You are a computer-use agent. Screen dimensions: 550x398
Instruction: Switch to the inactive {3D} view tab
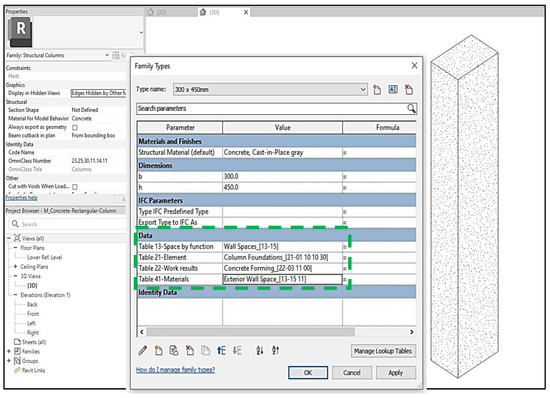pos(171,12)
